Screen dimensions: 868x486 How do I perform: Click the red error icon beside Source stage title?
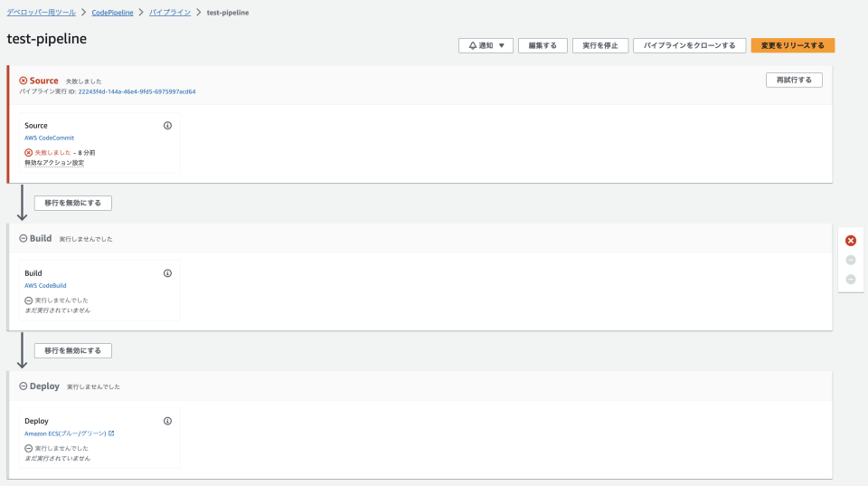24,81
